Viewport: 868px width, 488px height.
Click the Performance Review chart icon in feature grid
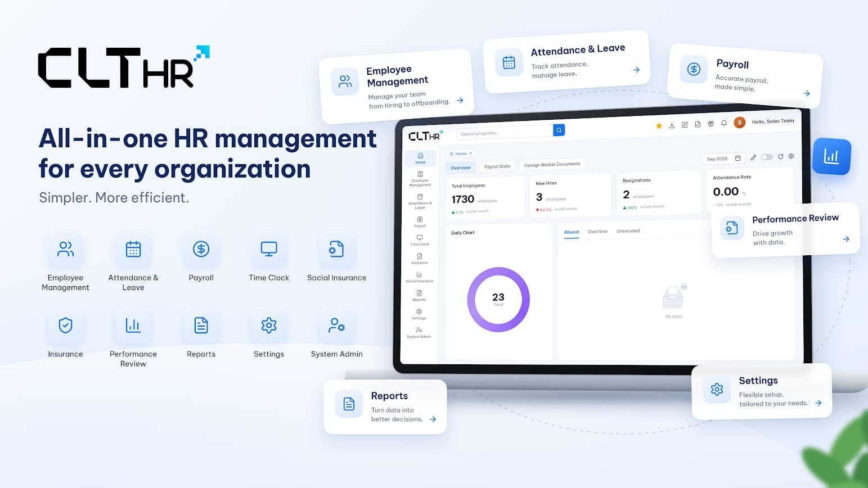133,325
